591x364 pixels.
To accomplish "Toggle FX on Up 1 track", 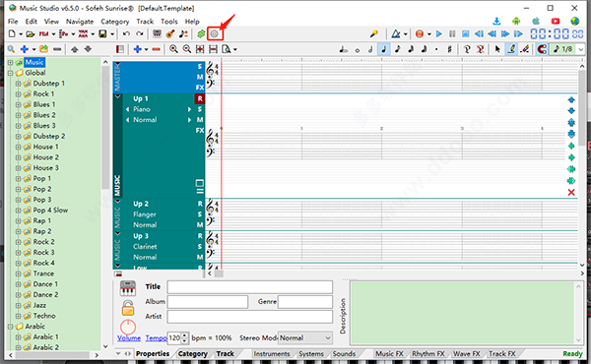I will tap(200, 130).
